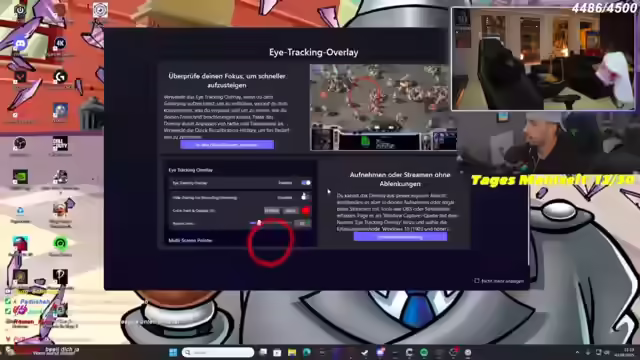Click the purple button under 'Aufnehmen oder Streamen'
Screen dimensions: 640x360
400,237
